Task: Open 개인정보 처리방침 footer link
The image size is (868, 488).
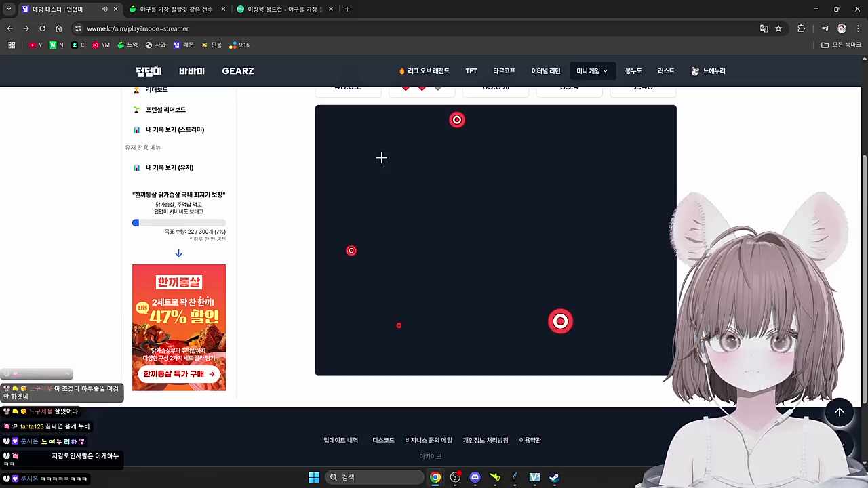Action: pyautogui.click(x=486, y=440)
